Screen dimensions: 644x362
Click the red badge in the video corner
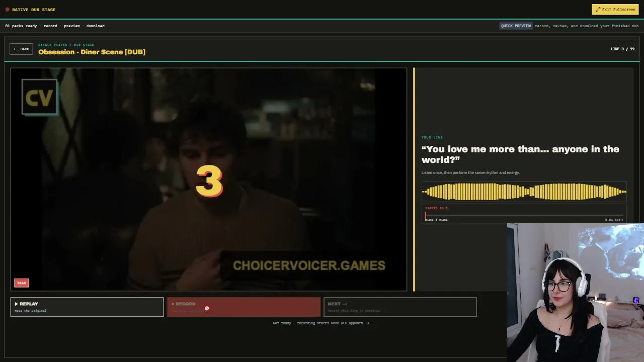[x=22, y=283]
